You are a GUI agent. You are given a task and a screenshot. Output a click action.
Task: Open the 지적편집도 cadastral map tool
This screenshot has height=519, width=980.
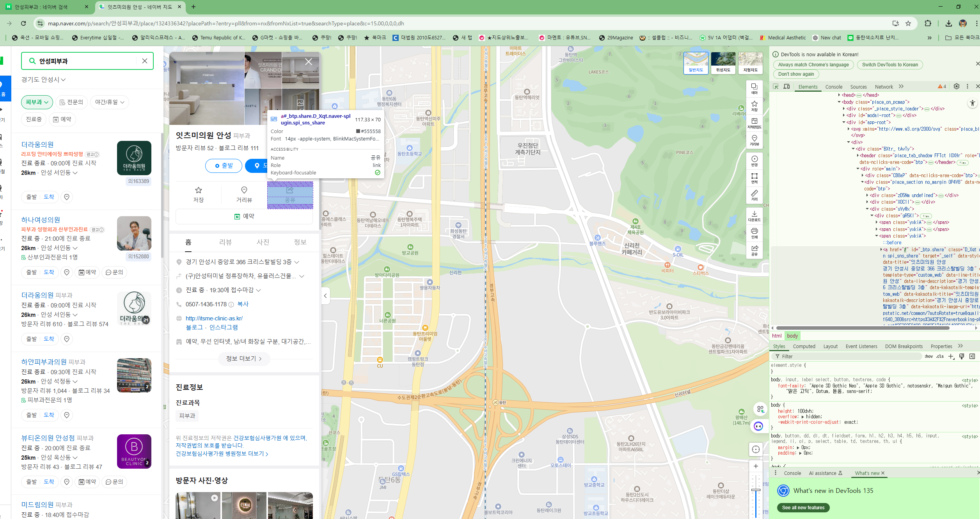(x=755, y=123)
